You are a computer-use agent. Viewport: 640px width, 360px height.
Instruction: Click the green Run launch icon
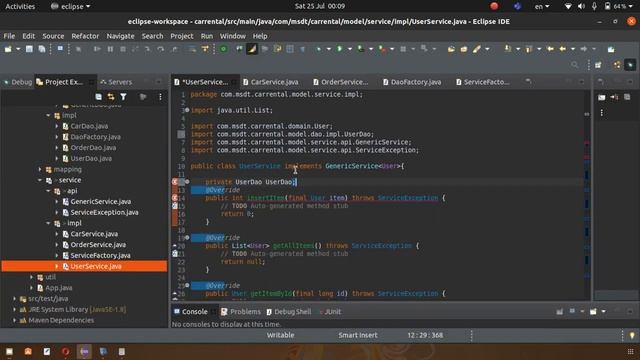click(x=340, y=49)
